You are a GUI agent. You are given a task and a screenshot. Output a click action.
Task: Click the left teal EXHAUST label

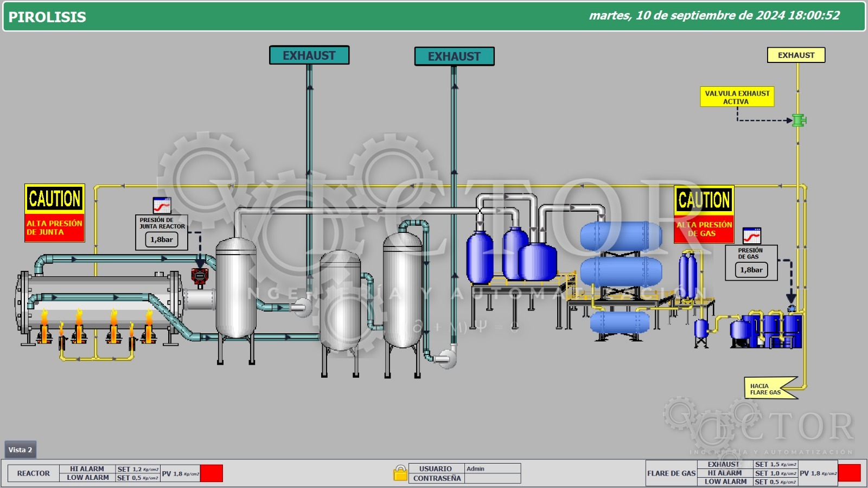(x=309, y=55)
